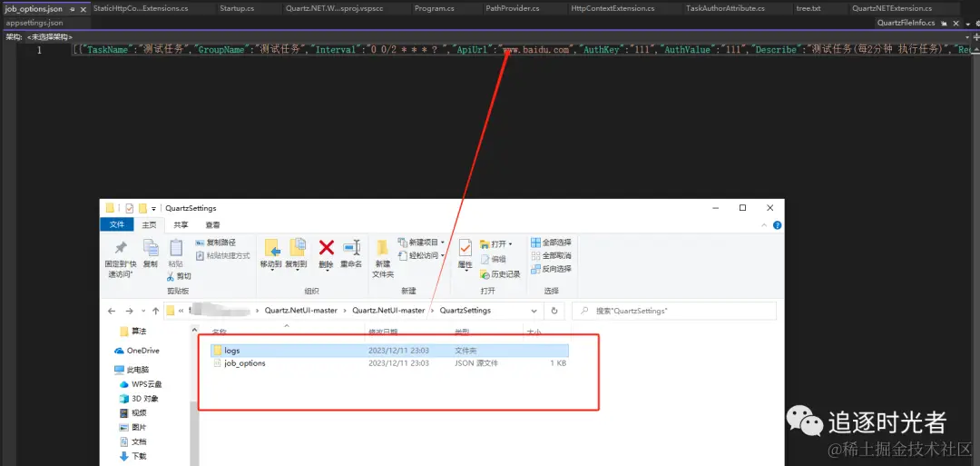Switch to TaskAuthorAttribute.cs editor tab
980x466 pixels.
[x=725, y=9]
